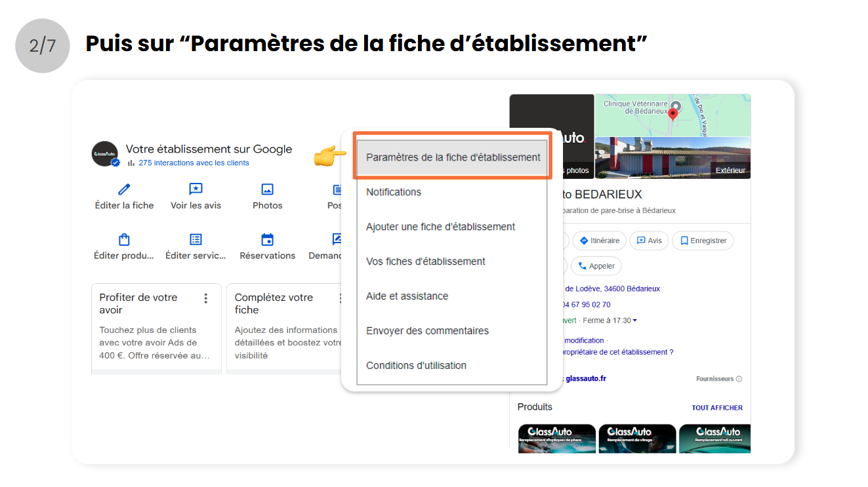Open the Éditer services list icon
This screenshot has height=487, width=868.
pos(196,239)
